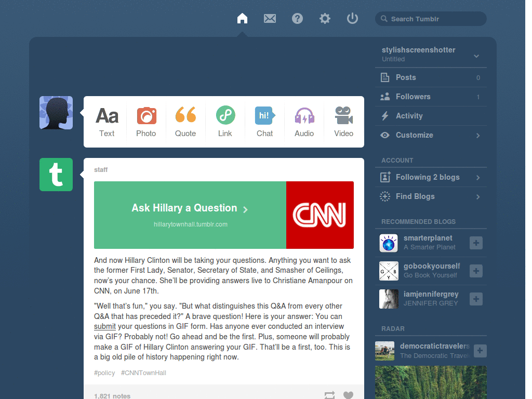This screenshot has height=399, width=532.
Task: View the 1,821 notes
Action: pos(112,395)
